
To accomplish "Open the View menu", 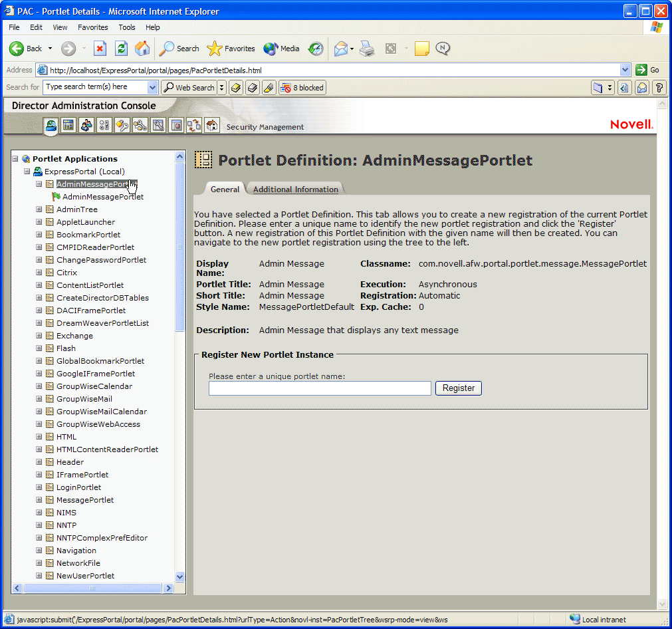I will tap(60, 27).
